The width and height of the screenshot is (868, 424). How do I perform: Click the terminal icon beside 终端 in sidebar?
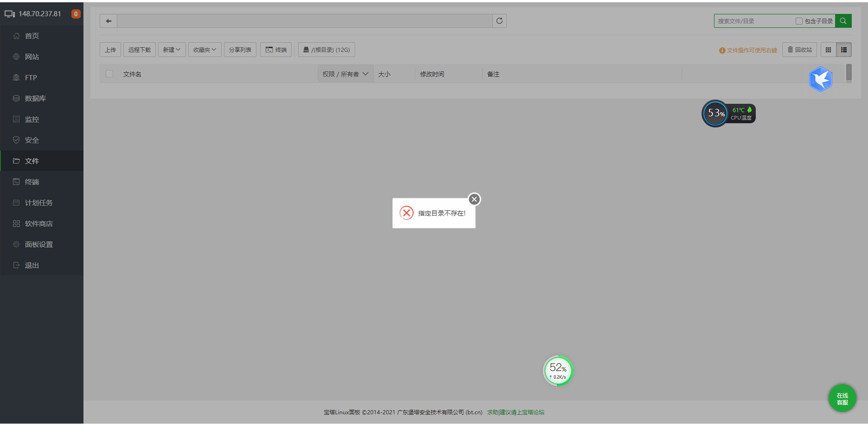(x=16, y=182)
